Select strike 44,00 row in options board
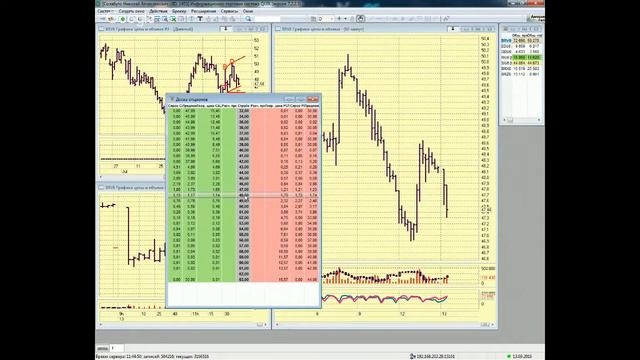 click(x=244, y=173)
